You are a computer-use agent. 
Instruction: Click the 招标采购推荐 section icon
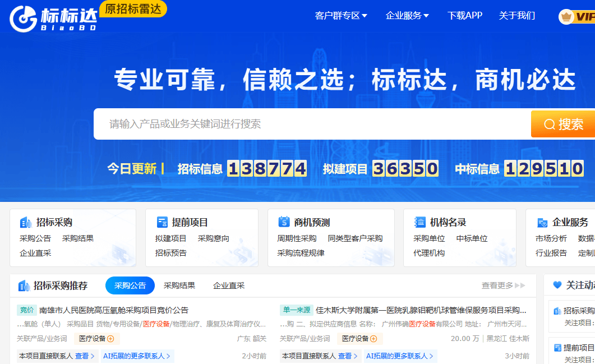[24, 285]
